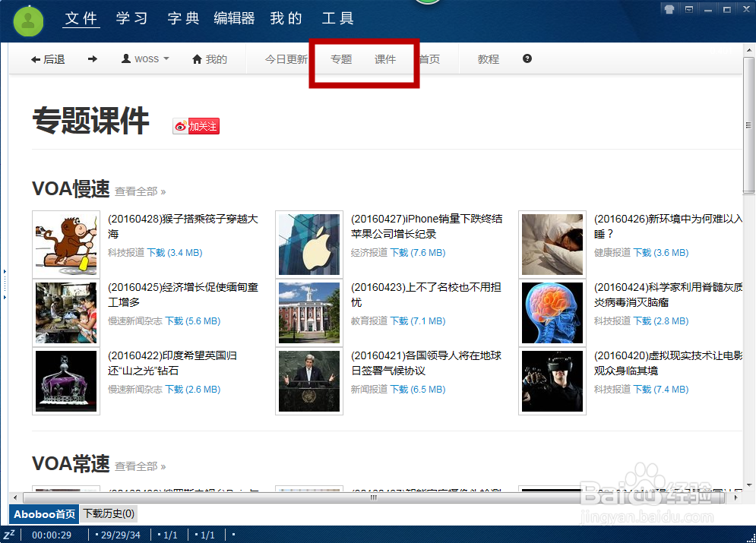Open the child labor workshop thumbnail

[66, 313]
